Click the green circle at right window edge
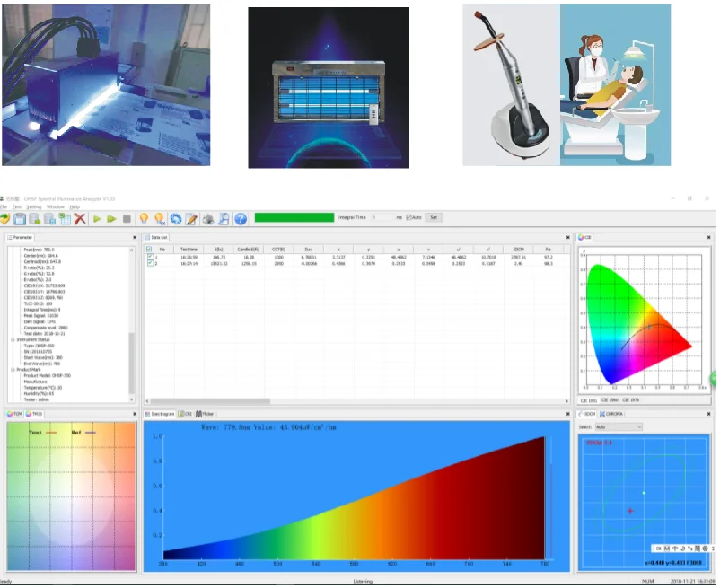Image resolution: width=720 pixels, height=588 pixels. pos(715,379)
